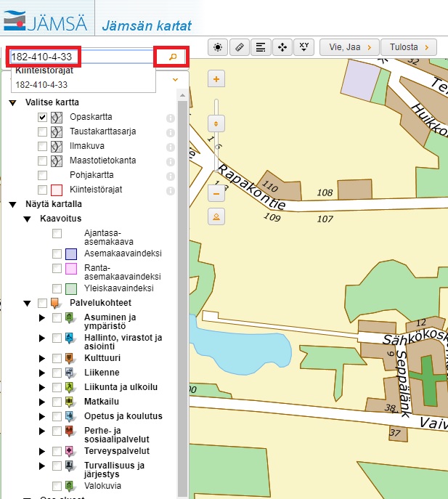Image resolution: width=448 pixels, height=499 pixels.
Task: Click the side panel scrollbar up arrow
Action: [x=183, y=95]
